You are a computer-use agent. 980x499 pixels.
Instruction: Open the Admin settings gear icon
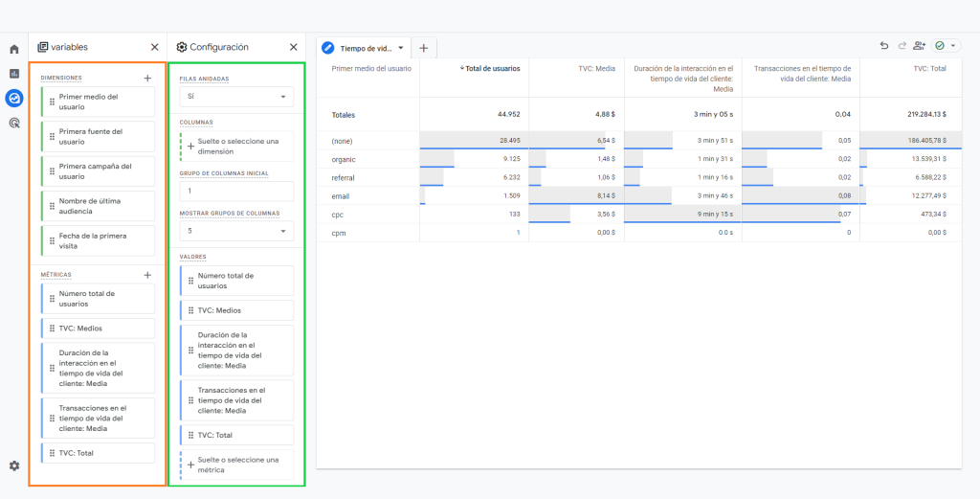click(x=13, y=465)
